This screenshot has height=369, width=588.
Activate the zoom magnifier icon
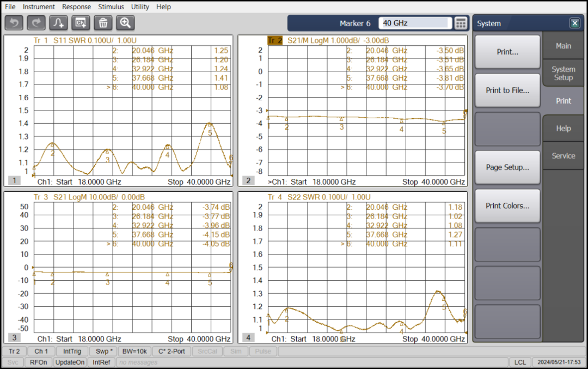125,23
